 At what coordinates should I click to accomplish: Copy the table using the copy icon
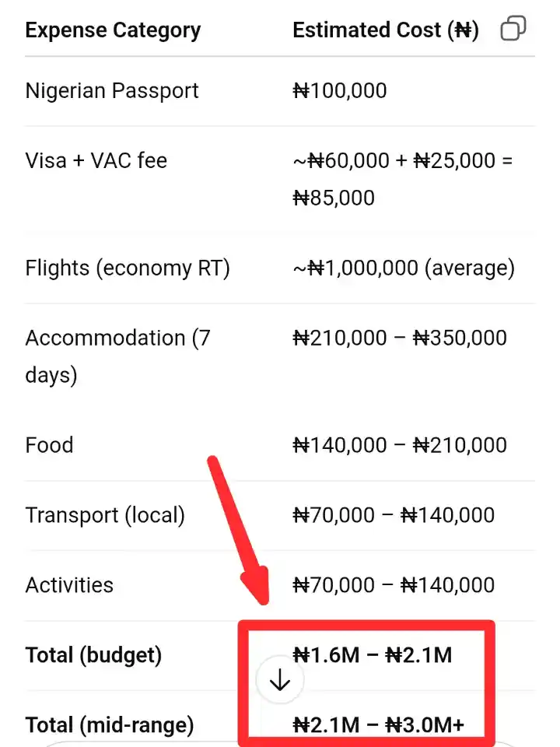click(513, 30)
